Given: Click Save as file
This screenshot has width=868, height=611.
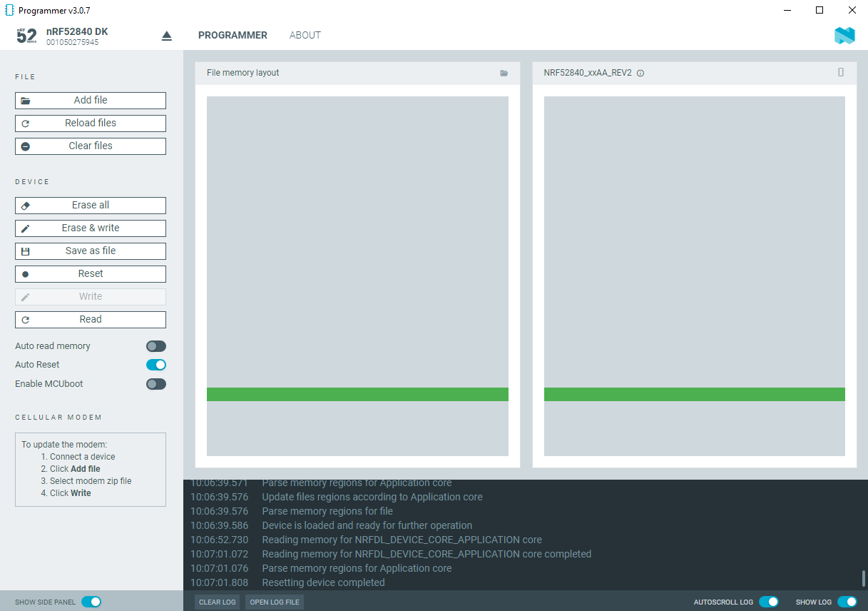Looking at the screenshot, I should 91,251.
